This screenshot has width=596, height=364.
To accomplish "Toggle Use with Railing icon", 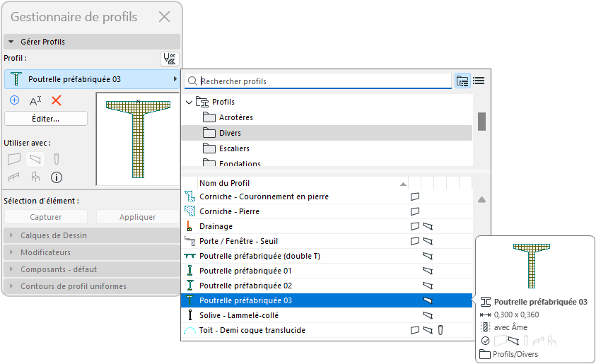I will coord(13,177).
